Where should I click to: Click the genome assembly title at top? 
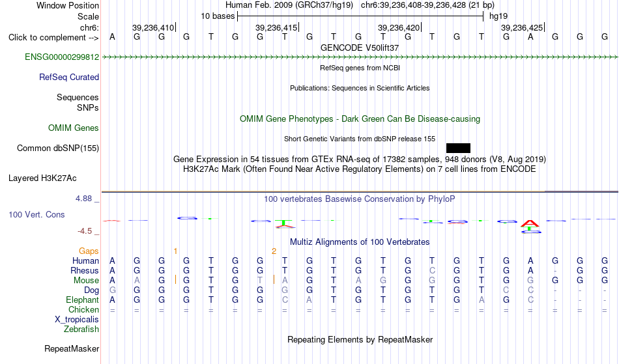pos(360,5)
